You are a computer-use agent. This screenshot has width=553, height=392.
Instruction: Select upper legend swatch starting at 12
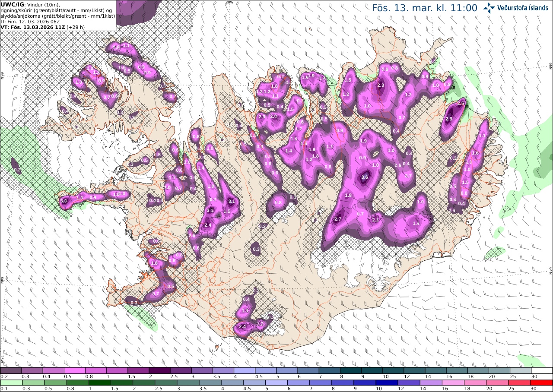coord(414,370)
